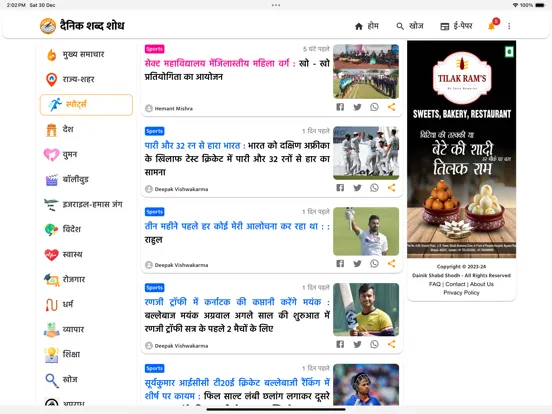This screenshot has height=414, width=552.
Task: Open the About Us footer link
Action: pyautogui.click(x=482, y=284)
